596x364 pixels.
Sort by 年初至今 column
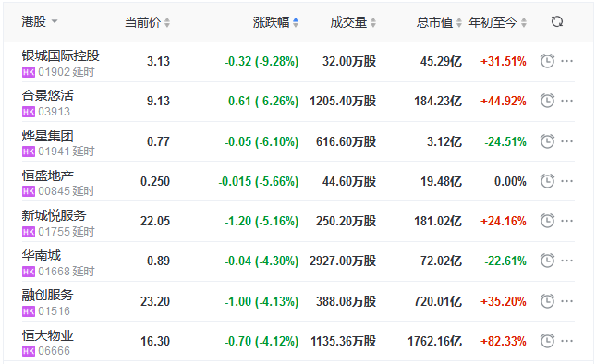coord(497,22)
